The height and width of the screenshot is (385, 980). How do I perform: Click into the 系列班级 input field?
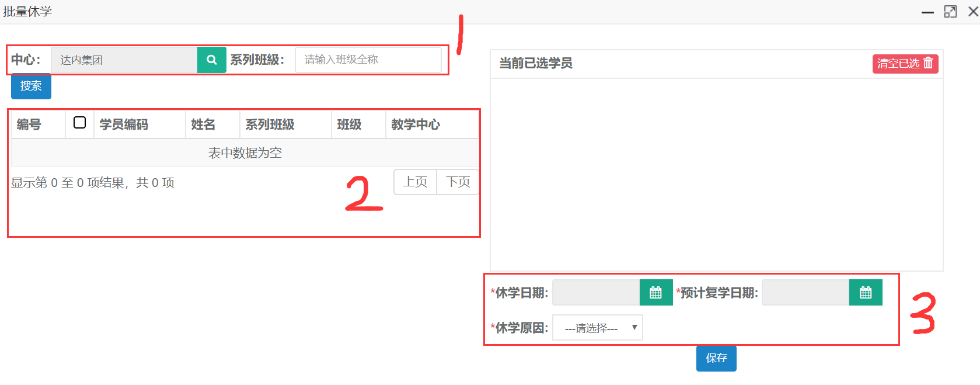coord(368,60)
